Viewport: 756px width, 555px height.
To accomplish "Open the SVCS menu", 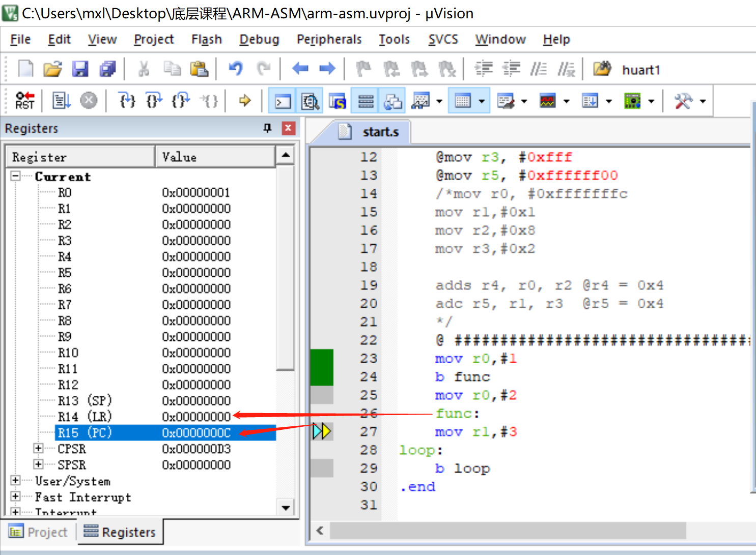I will tap(443, 39).
